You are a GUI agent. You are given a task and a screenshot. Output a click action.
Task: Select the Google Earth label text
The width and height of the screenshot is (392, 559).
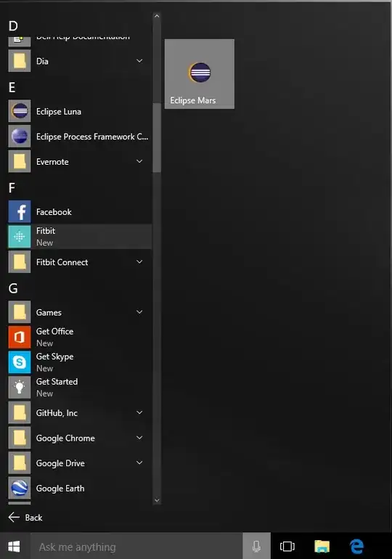click(x=60, y=489)
